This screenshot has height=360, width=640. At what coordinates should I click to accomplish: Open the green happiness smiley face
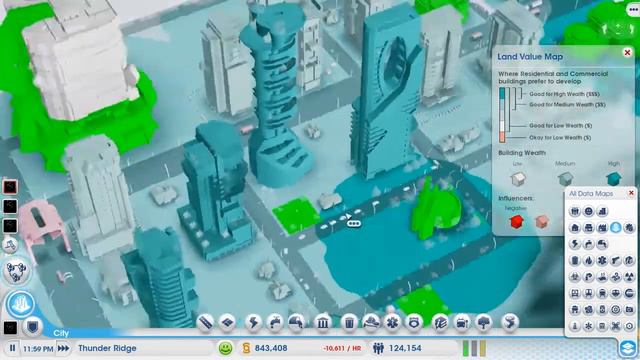pos(225,348)
